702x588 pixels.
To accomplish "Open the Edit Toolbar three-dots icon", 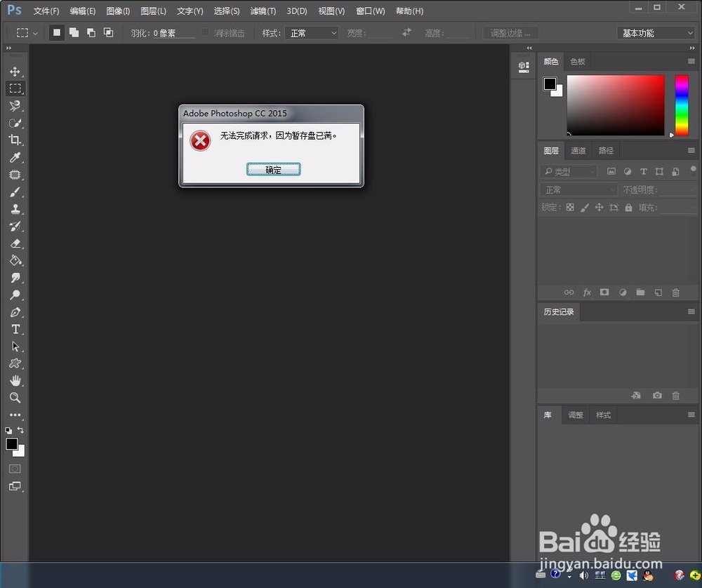I will [x=15, y=415].
